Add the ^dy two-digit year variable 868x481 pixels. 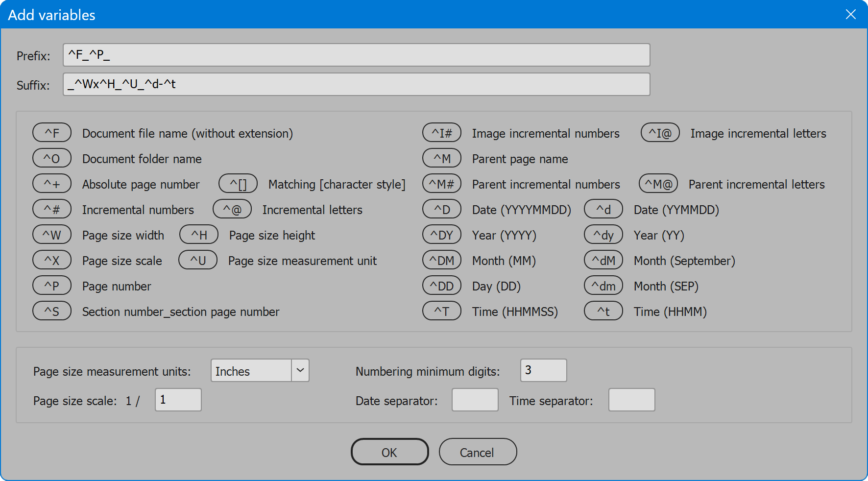[x=603, y=235]
